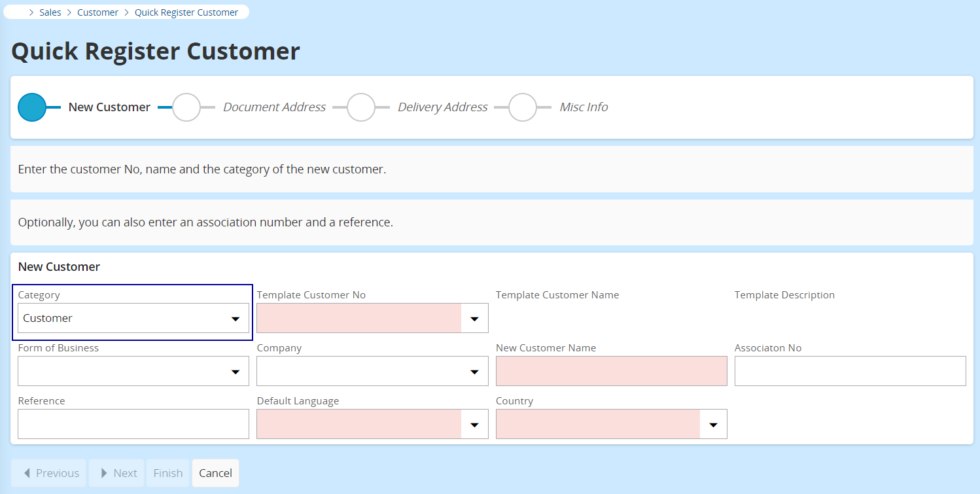Focus the Associaton No input field
The height and width of the screenshot is (494, 980).
pyautogui.click(x=850, y=372)
